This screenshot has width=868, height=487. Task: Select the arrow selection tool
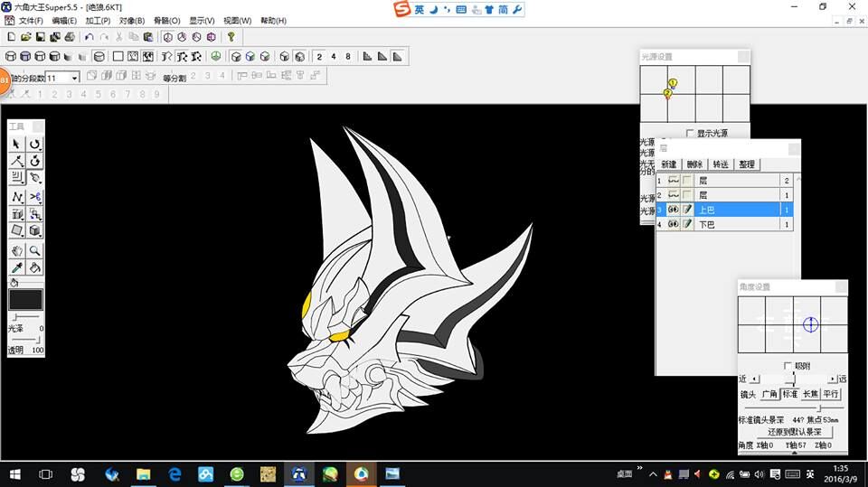16,144
